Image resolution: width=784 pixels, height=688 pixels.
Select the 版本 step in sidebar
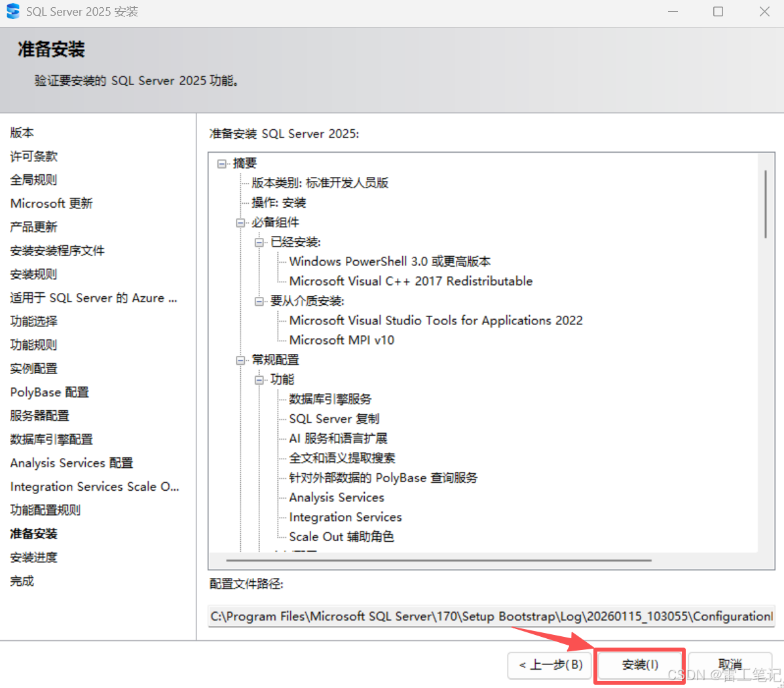pos(22,132)
